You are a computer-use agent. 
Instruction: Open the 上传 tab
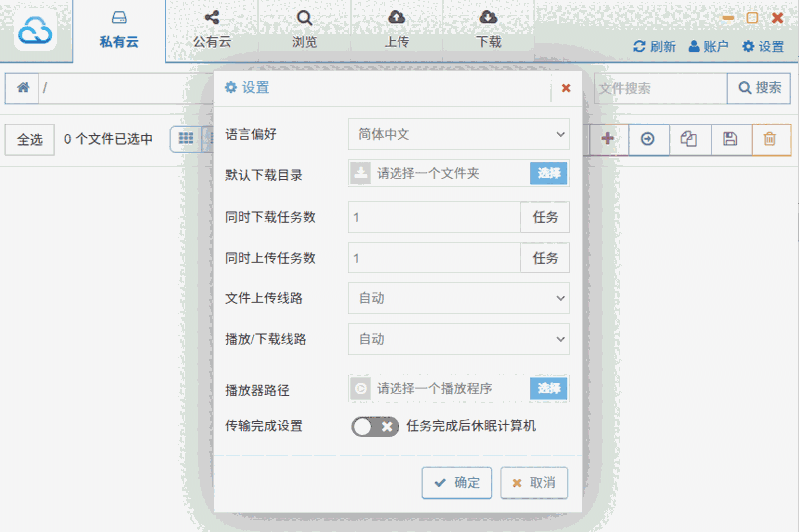coord(397,31)
